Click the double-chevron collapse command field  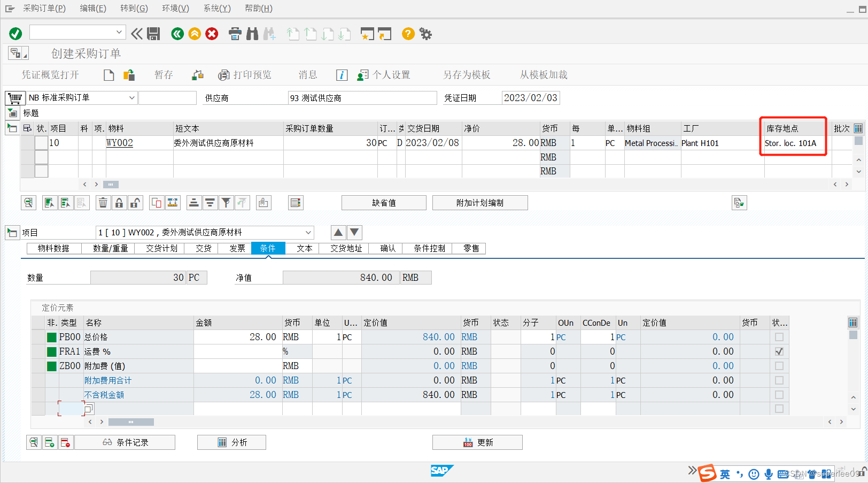tap(137, 34)
